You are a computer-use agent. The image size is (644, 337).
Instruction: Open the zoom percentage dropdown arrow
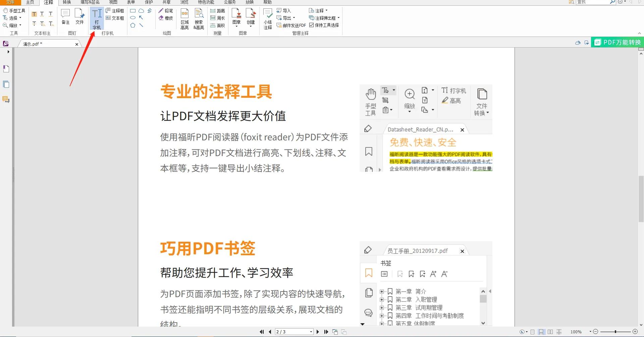pos(590,332)
